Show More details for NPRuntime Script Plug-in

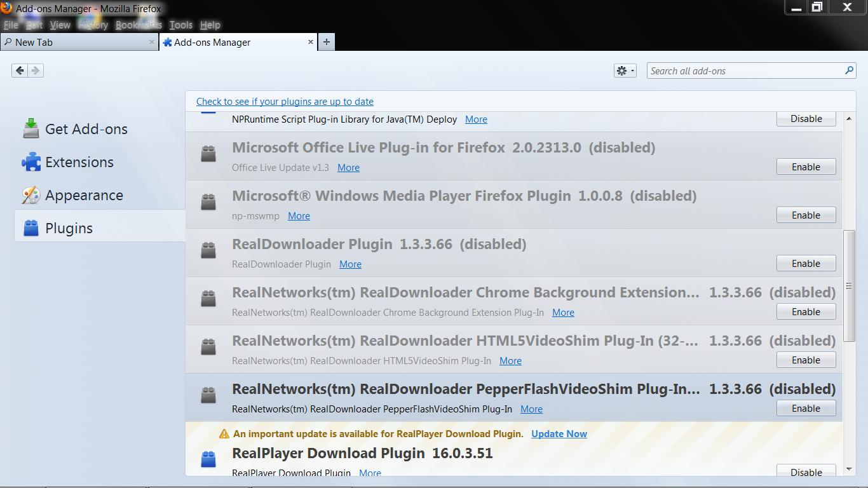pyautogui.click(x=476, y=119)
